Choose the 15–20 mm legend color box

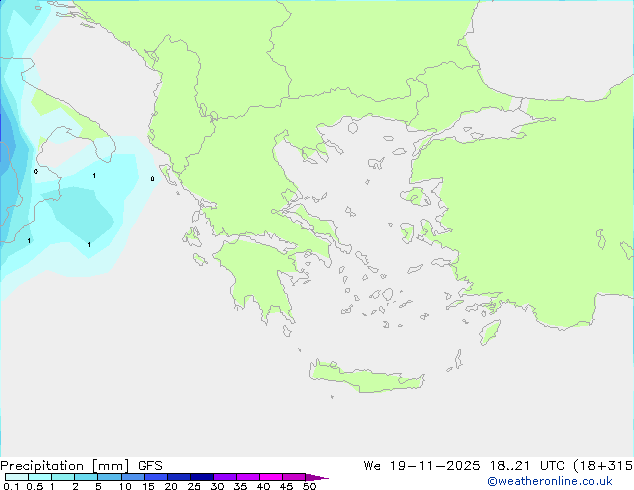[155, 477]
